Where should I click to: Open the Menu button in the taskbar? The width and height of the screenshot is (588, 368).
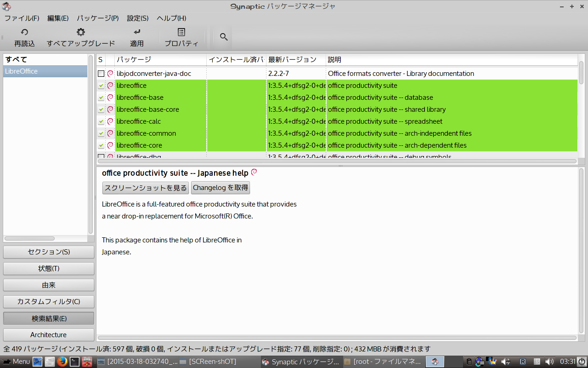[x=16, y=362]
